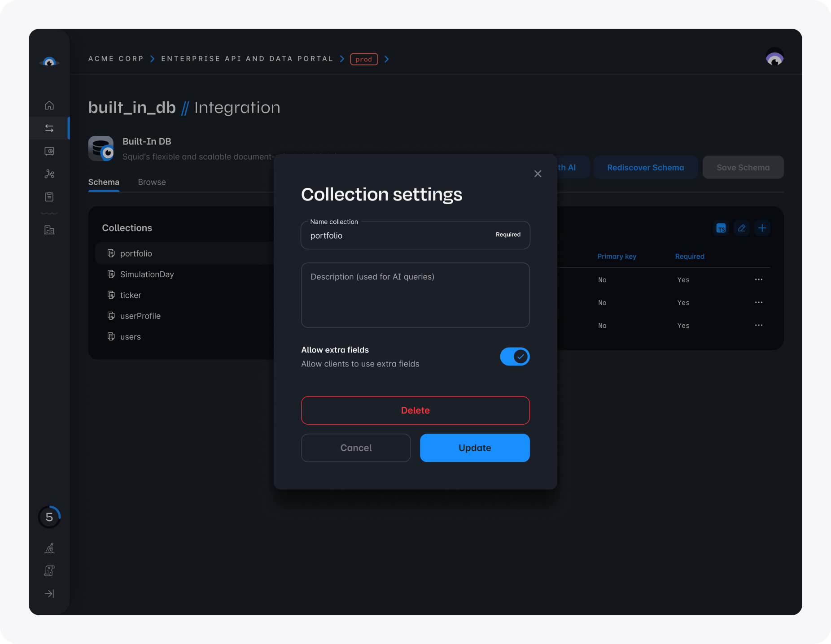
Task: Click the Collections panel heading
Action: pyautogui.click(x=127, y=228)
